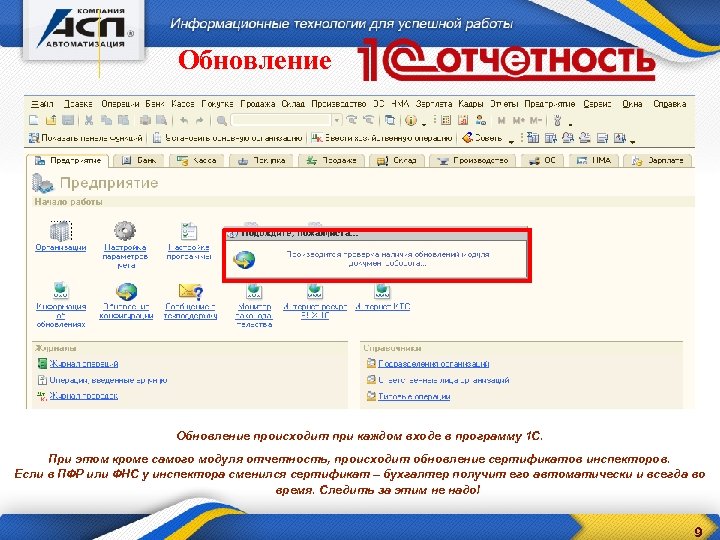Click the Save diskette toolbar icon
This screenshot has height=540, width=720.
coord(68,120)
